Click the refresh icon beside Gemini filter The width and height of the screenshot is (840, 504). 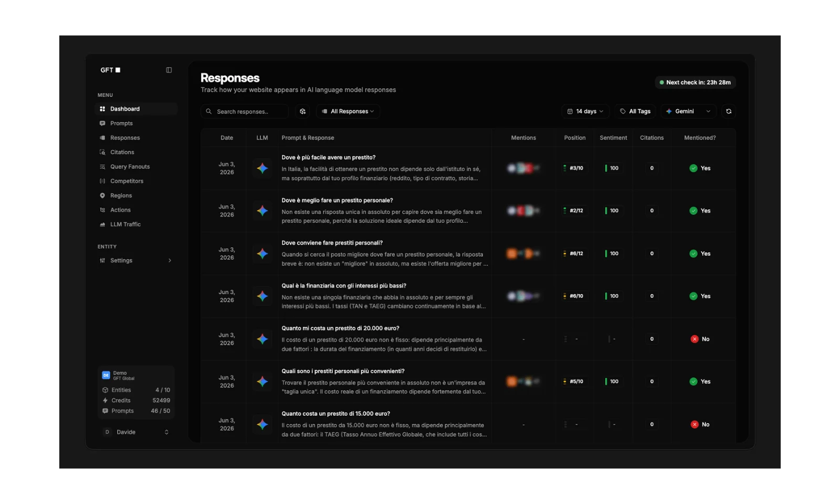(729, 111)
